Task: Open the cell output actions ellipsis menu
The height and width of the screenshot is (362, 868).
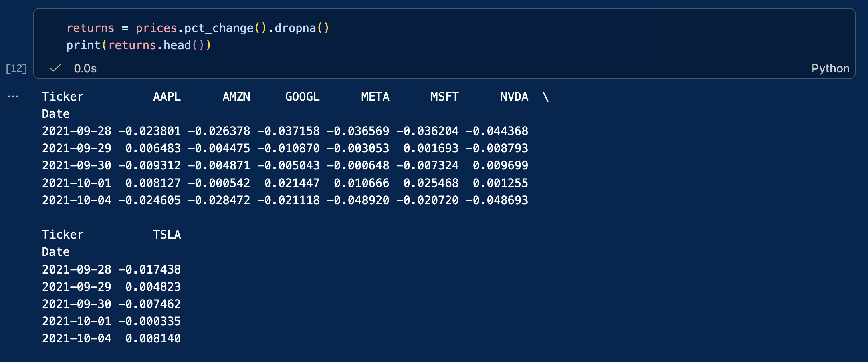Action: [x=13, y=97]
